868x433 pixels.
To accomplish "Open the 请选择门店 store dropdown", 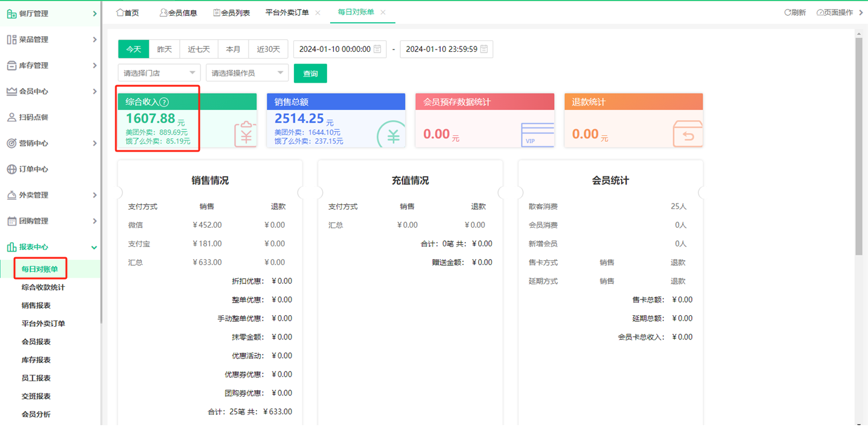I will 158,72.
